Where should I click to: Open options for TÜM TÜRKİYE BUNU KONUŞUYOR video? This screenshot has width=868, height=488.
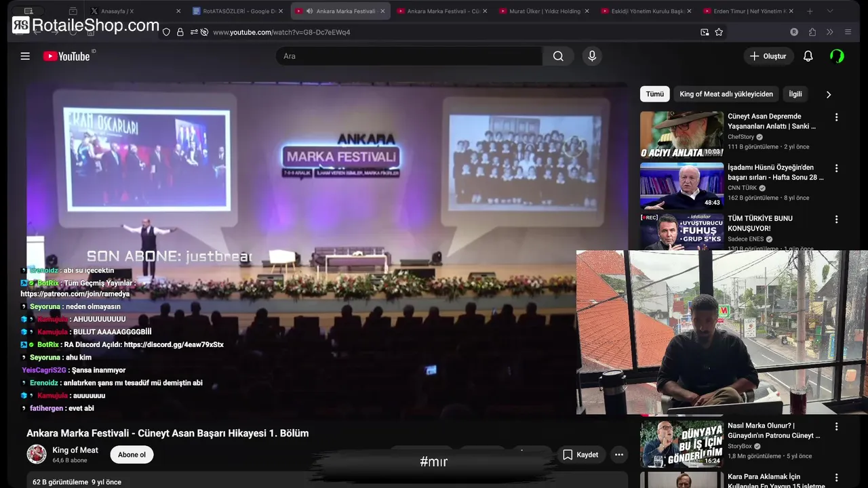[x=836, y=220]
